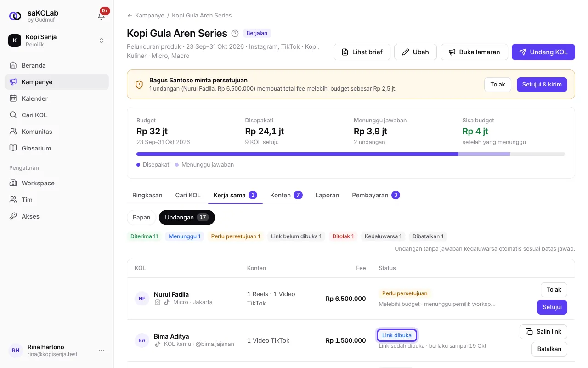588x368 pixels.
Task: Open Rina Hartono account options menu
Action: pos(102,351)
